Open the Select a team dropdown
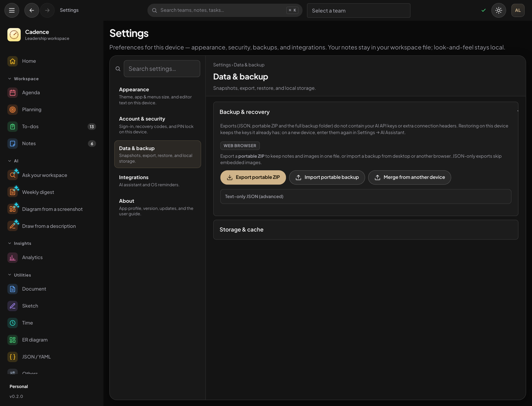Viewport: 532px width, 406px height. 359,11
